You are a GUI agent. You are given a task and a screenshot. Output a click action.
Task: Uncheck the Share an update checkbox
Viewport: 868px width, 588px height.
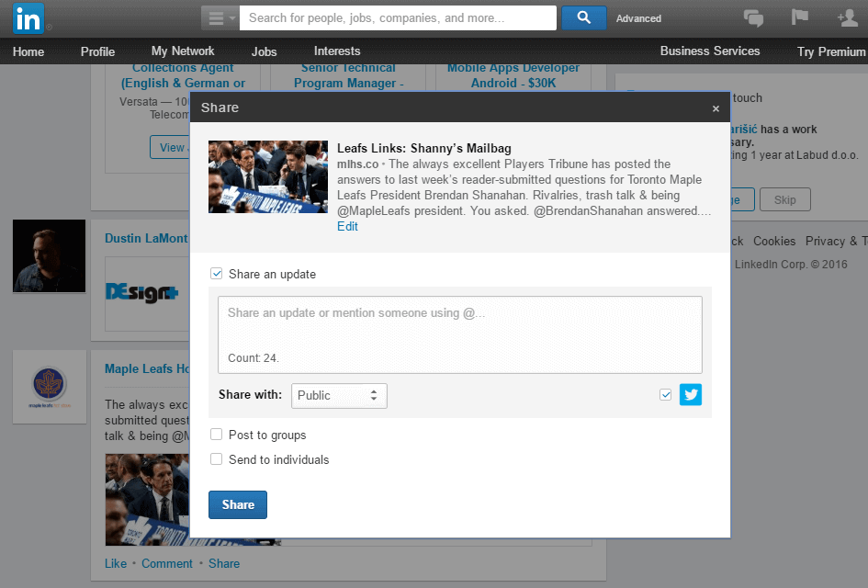click(217, 274)
